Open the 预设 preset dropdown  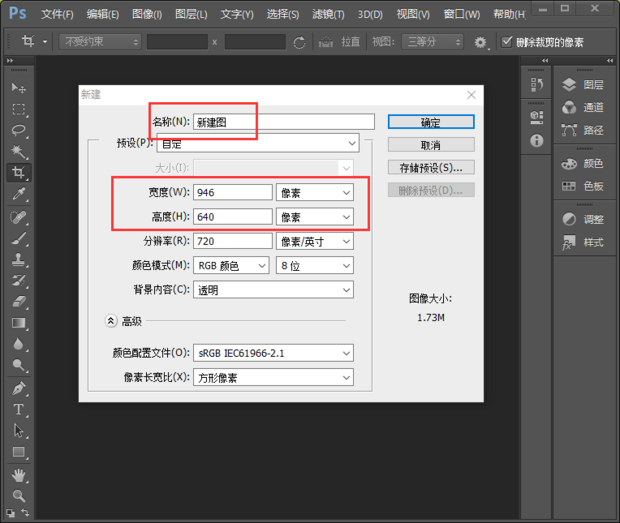tap(258, 143)
